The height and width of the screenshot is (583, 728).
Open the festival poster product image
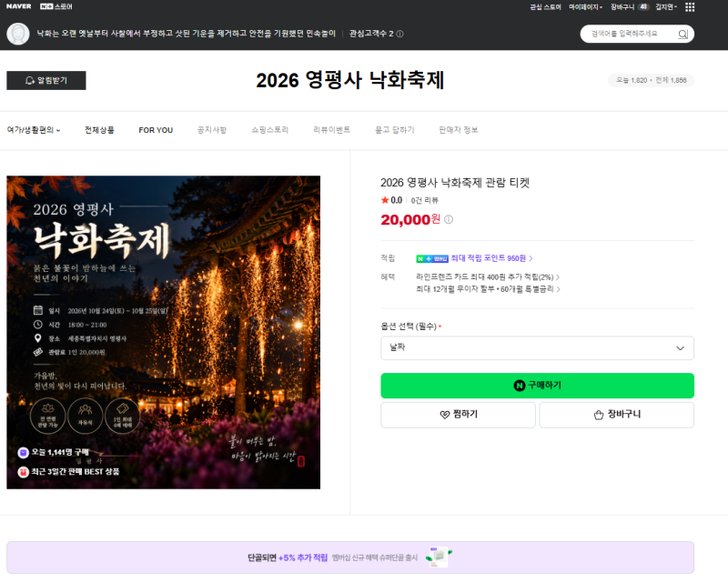tap(164, 332)
